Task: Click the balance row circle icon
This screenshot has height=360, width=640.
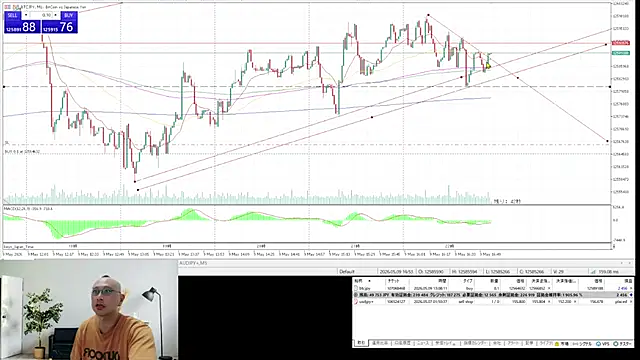Action: click(356, 295)
